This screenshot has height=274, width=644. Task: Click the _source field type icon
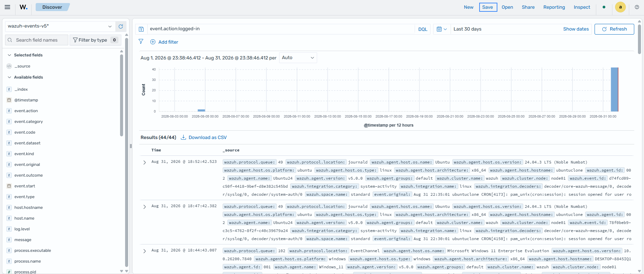(9, 66)
